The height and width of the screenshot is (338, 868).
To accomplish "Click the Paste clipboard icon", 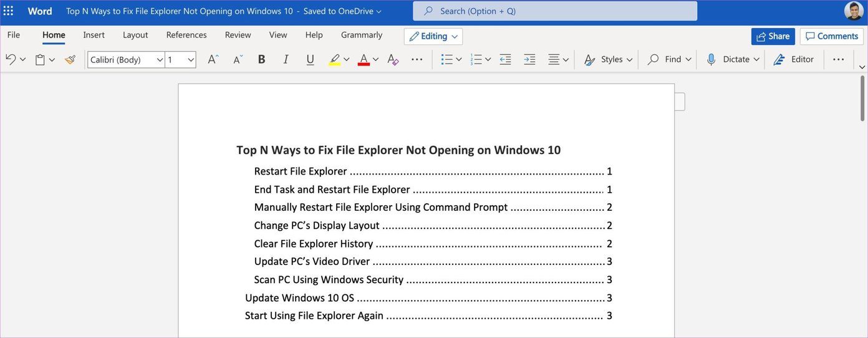I will 40,59.
